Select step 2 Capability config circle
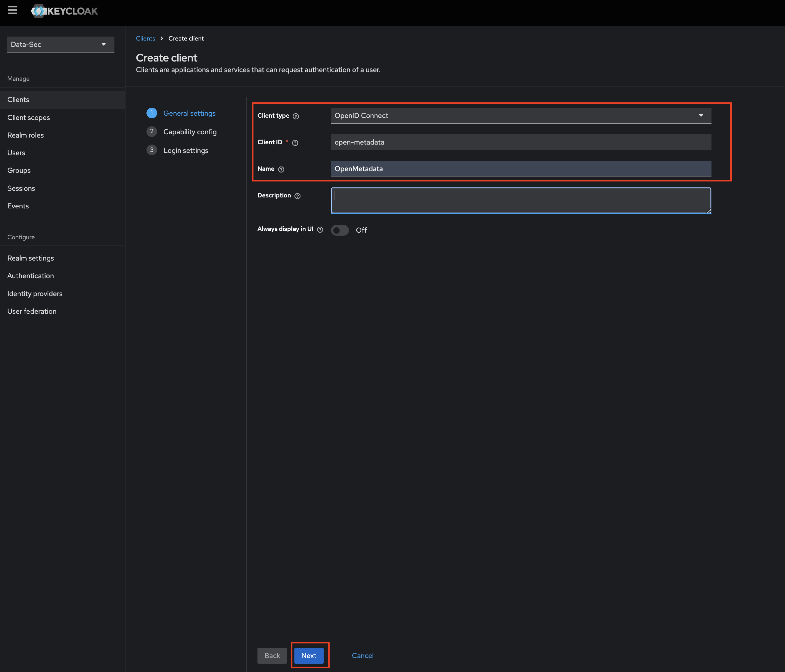 (152, 131)
